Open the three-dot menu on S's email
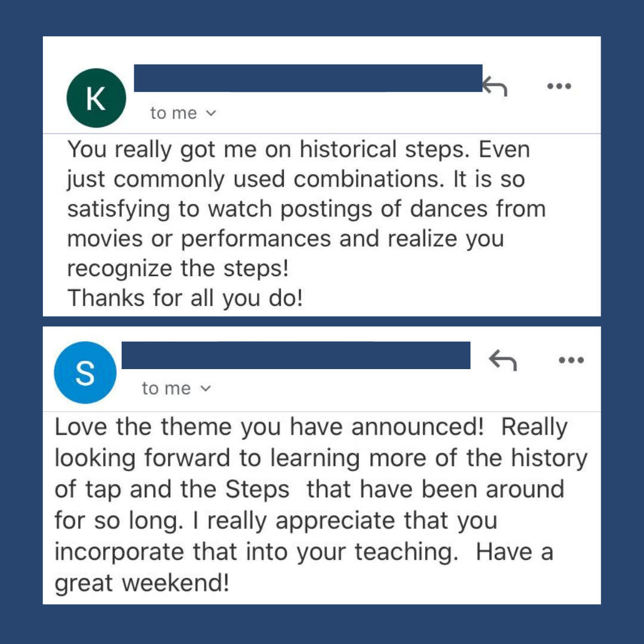Screen dimensions: 644x644 pos(571,360)
